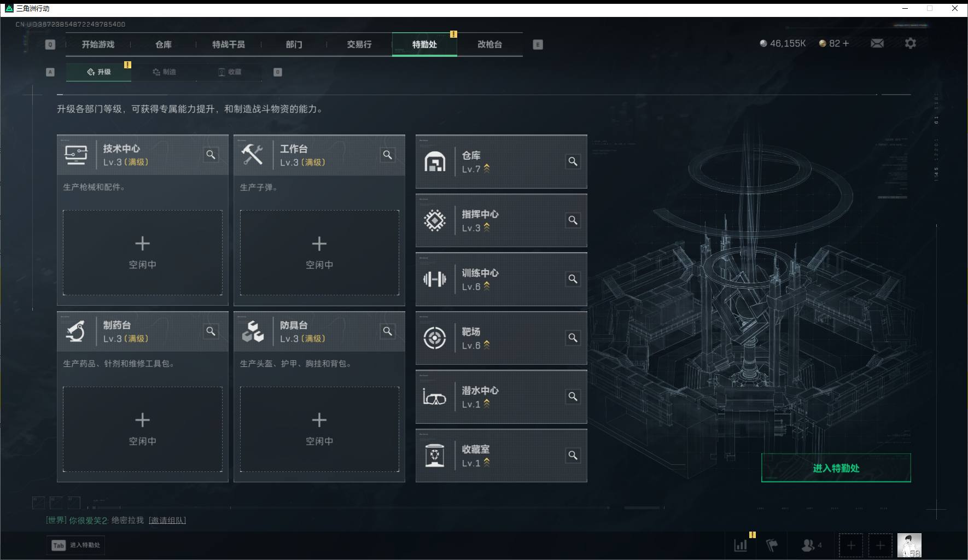
Task: Click the magnifier icon on 靶场 card
Action: pyautogui.click(x=573, y=338)
